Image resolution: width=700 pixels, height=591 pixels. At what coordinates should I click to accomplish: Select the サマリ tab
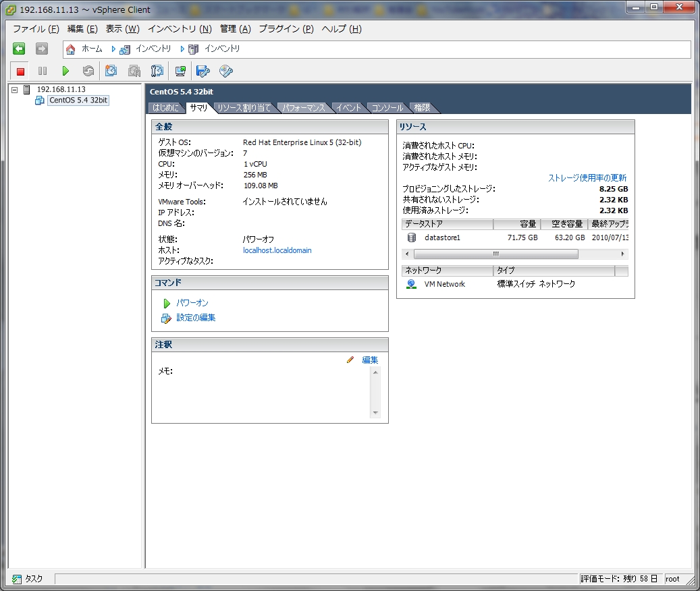click(198, 108)
